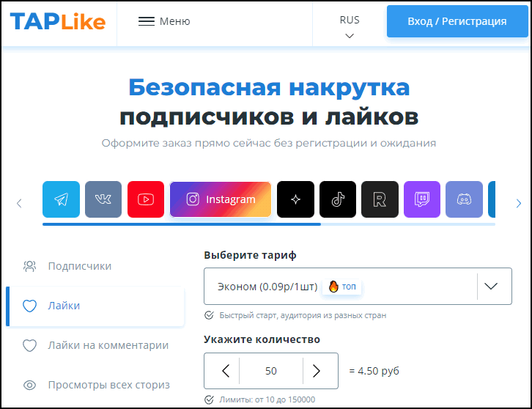
Task: Click the quantity field showing 50
Action: (270, 371)
